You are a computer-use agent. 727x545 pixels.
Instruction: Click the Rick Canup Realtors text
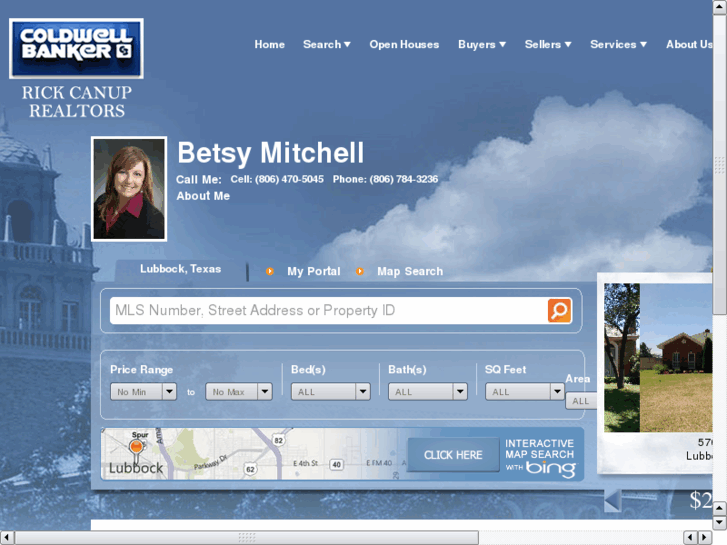pos(77,102)
